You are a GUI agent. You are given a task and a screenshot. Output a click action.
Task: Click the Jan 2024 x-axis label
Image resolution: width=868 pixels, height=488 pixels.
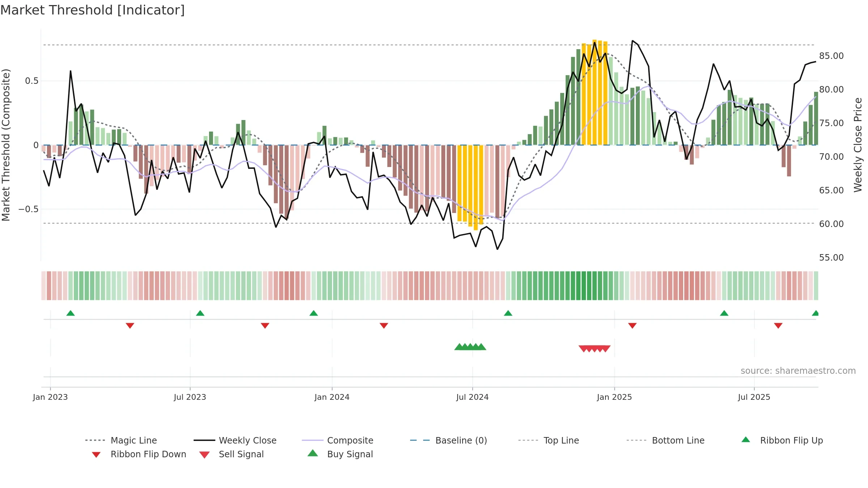click(332, 397)
